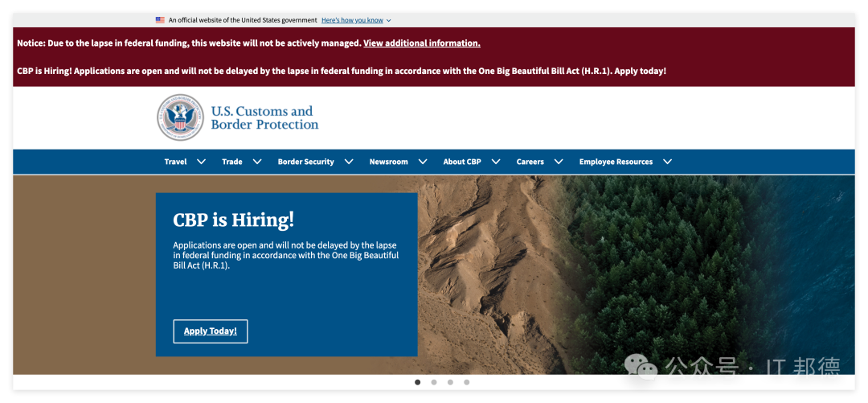868x403 pixels.
Task: Click hero paragraph "Applications are open and will not"
Action: [285, 255]
